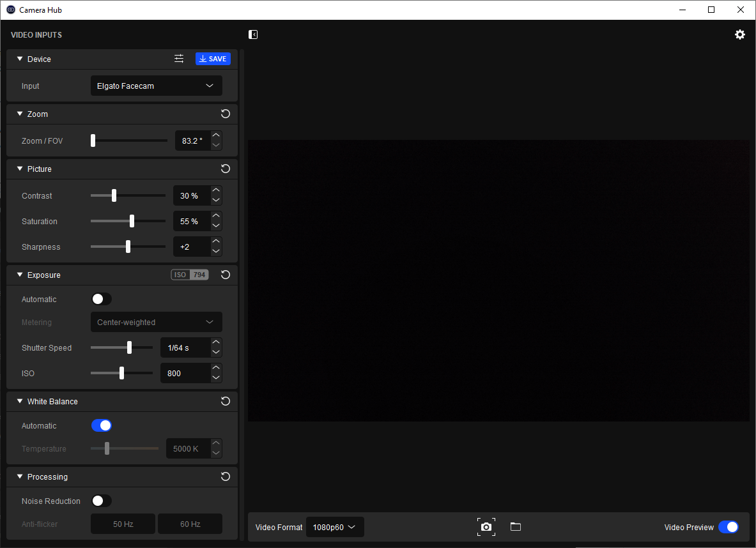
Task: Click the Saturation value field 55 %
Action: [192, 221]
